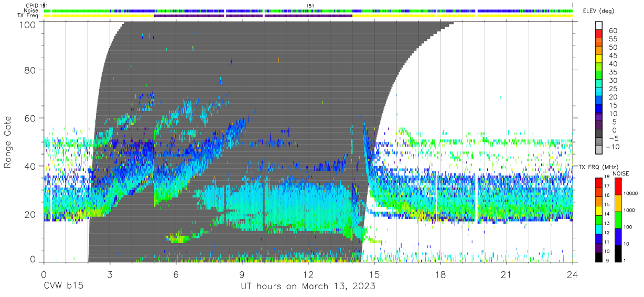Click the '100' value on NOISE scale

pos(628,227)
